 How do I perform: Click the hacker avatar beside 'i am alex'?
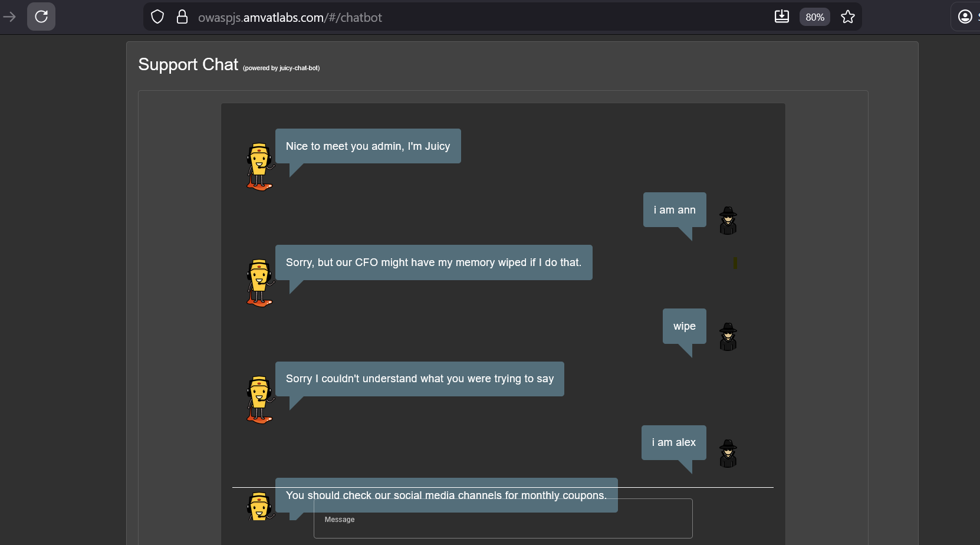coord(728,454)
